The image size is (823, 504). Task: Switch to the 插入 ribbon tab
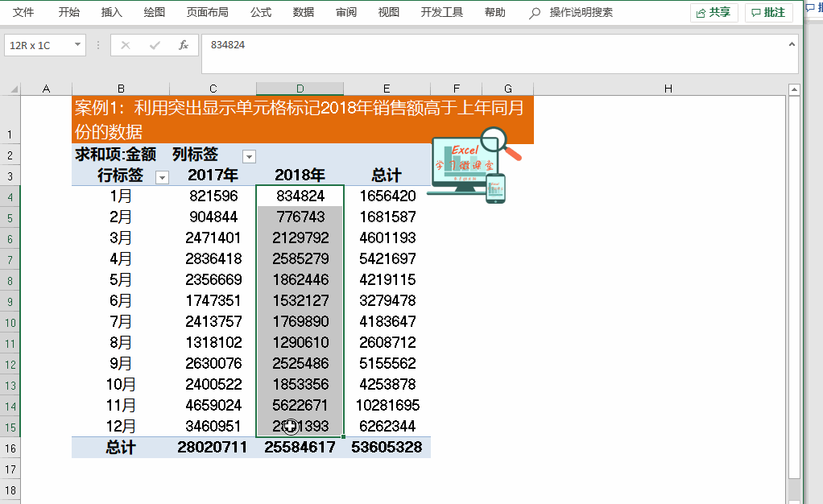pyautogui.click(x=111, y=13)
